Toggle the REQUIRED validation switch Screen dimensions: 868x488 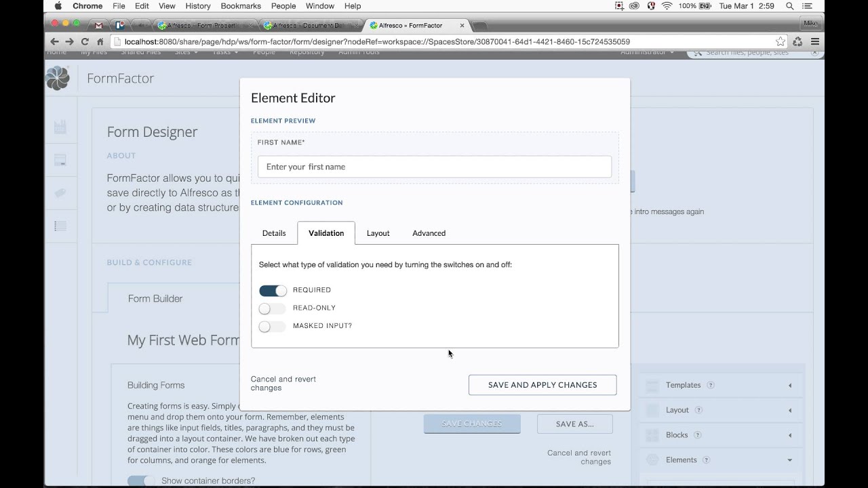273,291
